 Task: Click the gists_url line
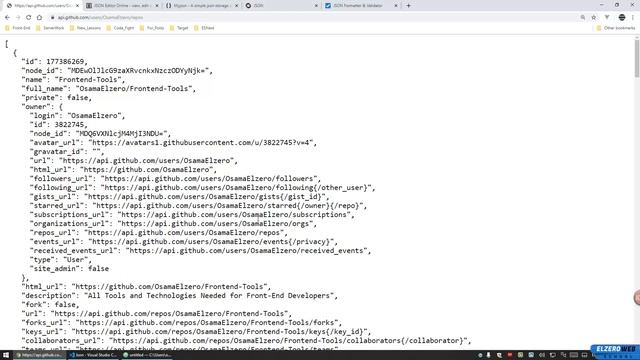click(180, 196)
